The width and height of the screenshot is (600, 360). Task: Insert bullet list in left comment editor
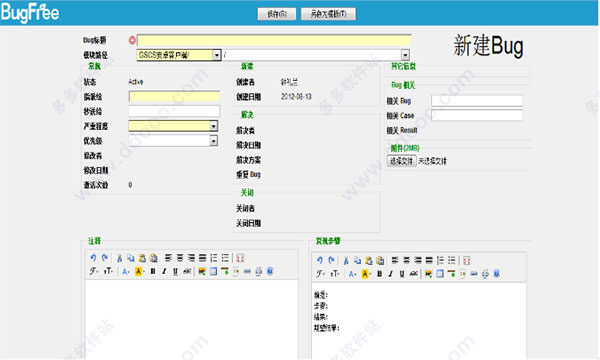(x=225, y=258)
